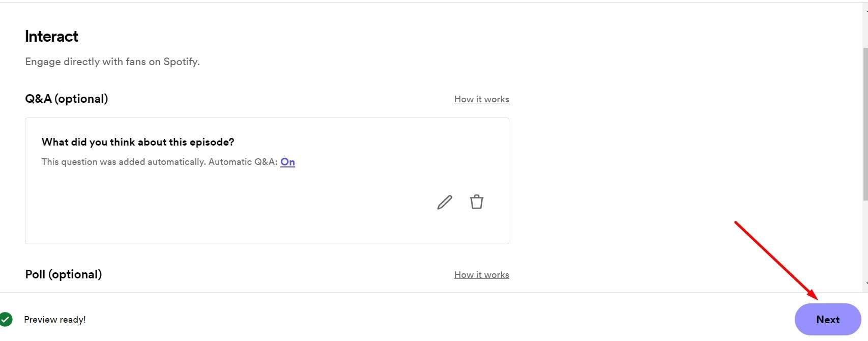
Task: Click the "Automatic Q&A:" label text
Action: coord(243,162)
